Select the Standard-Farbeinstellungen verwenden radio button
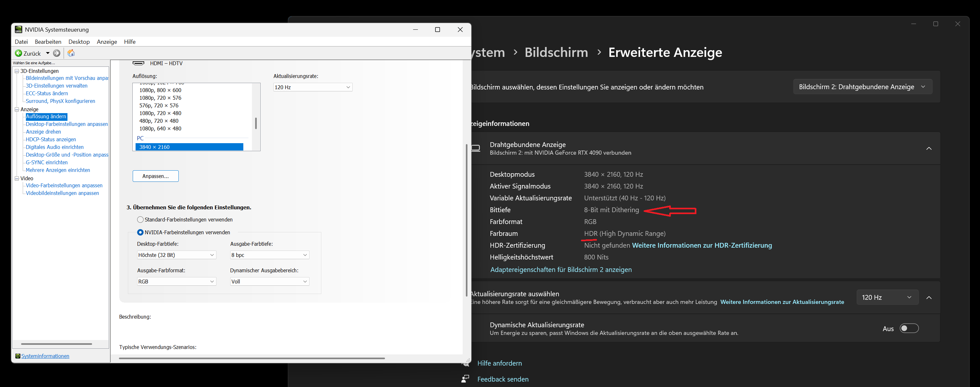Image resolution: width=980 pixels, height=387 pixels. coord(140,219)
